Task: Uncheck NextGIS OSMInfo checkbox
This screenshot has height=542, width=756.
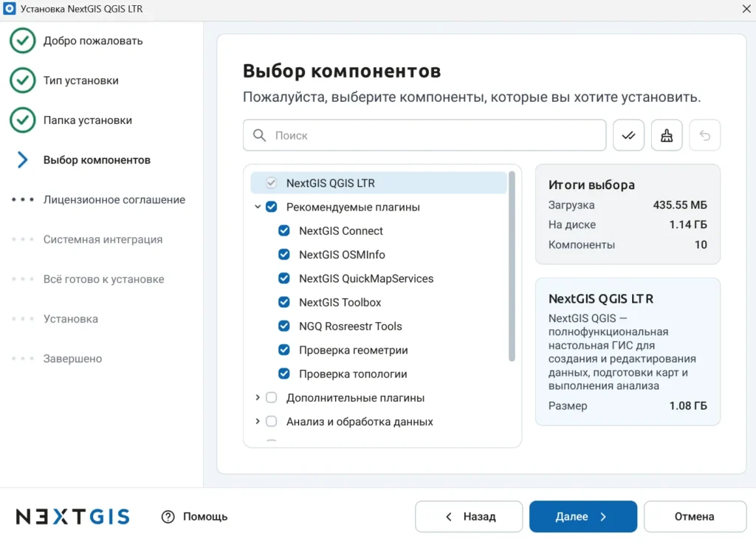Action: pyautogui.click(x=284, y=255)
